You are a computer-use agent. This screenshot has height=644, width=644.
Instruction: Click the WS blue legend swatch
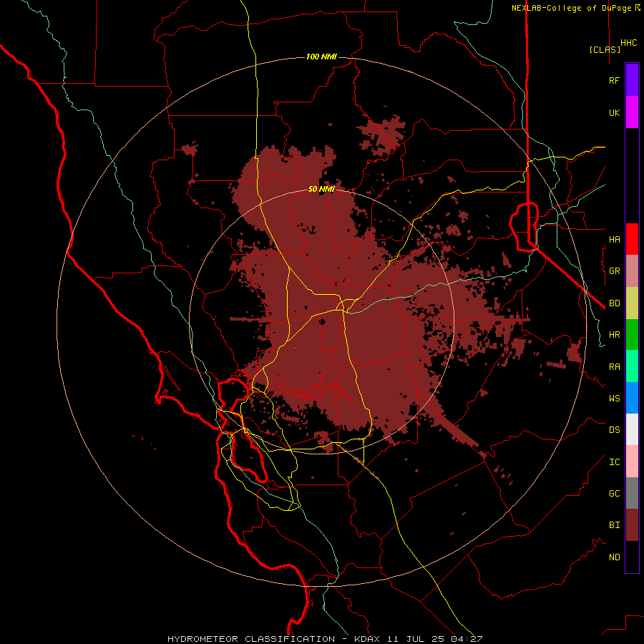(632, 398)
